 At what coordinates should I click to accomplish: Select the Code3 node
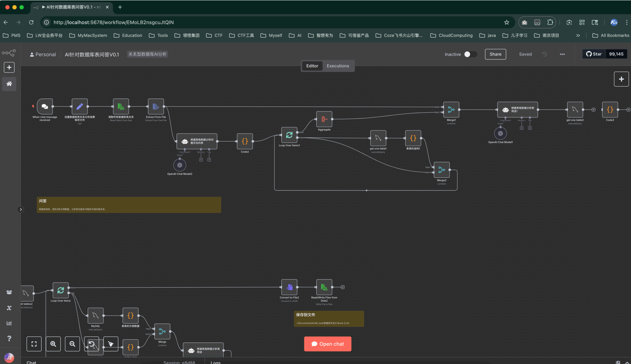click(x=610, y=109)
